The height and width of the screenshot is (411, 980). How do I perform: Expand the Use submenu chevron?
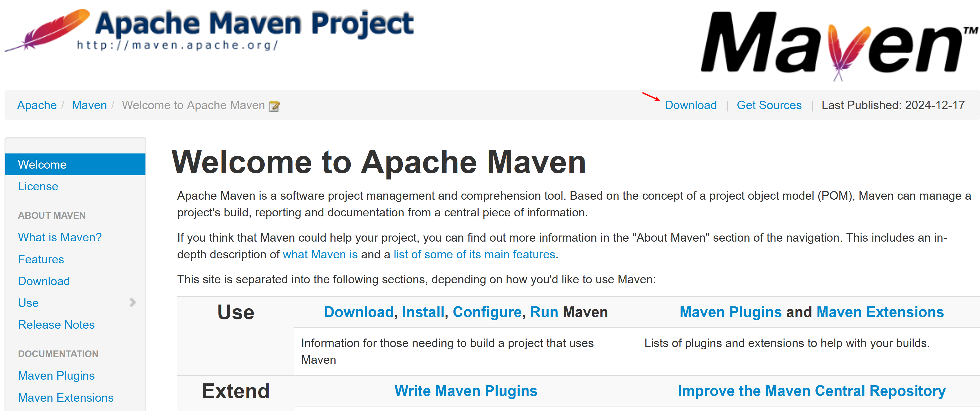point(132,303)
